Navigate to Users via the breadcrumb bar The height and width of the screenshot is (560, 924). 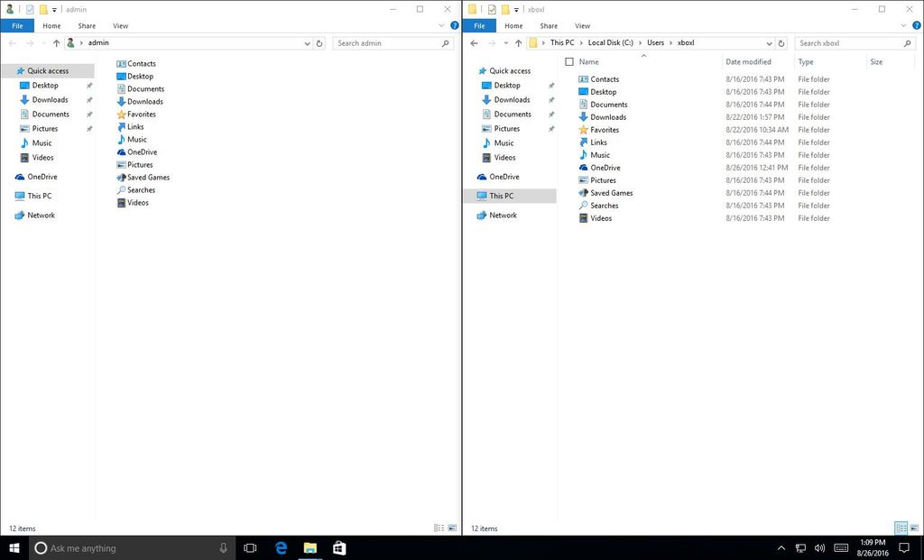tap(655, 42)
